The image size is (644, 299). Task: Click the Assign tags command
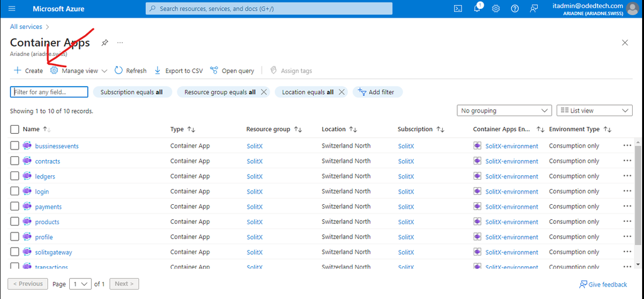point(291,70)
